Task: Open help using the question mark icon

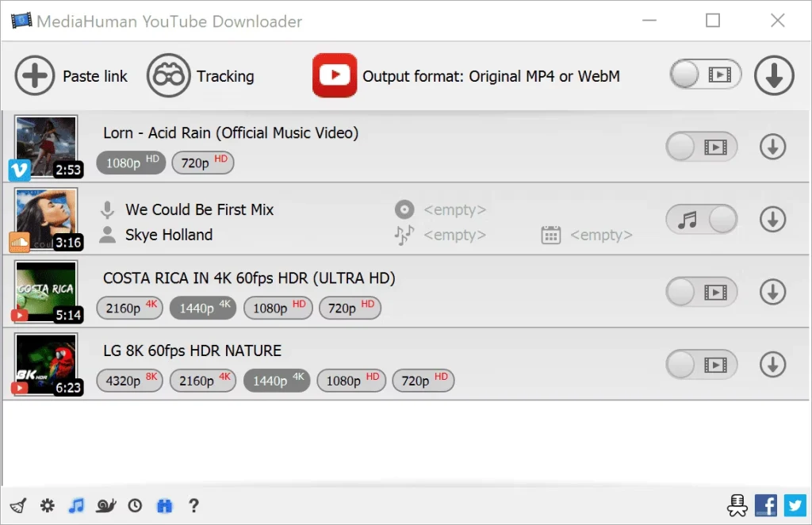Action: coord(193,505)
